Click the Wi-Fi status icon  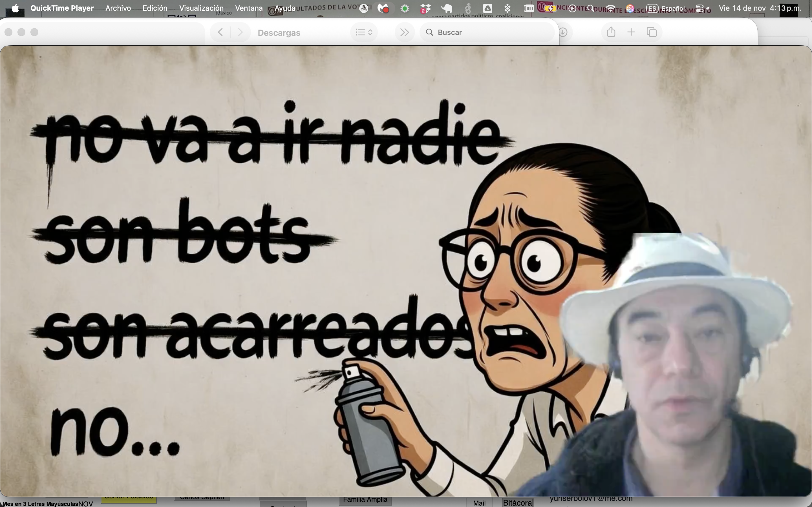click(x=611, y=8)
